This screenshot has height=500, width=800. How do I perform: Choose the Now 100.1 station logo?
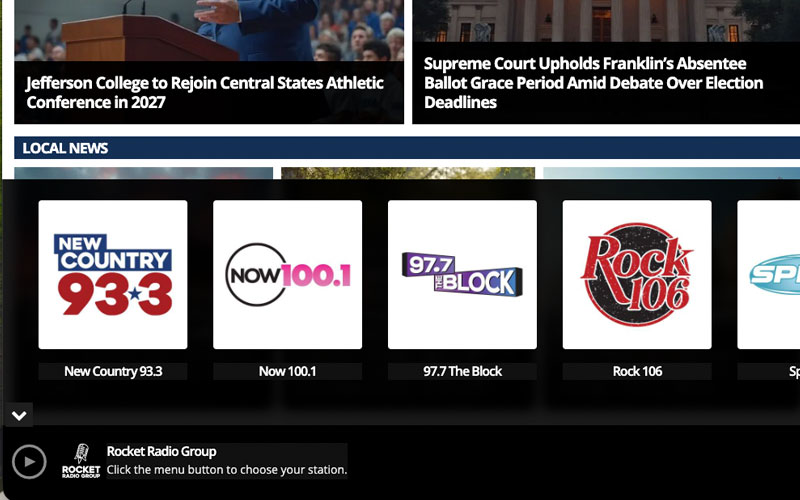pos(288,274)
